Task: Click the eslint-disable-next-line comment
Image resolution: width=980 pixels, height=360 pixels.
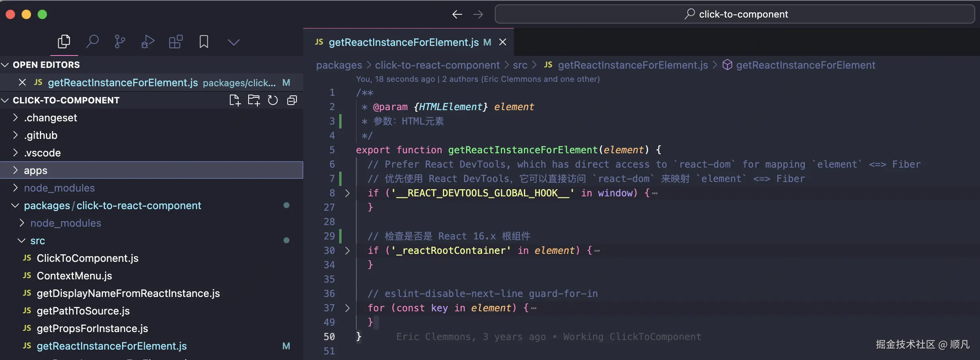Action: tap(482, 294)
